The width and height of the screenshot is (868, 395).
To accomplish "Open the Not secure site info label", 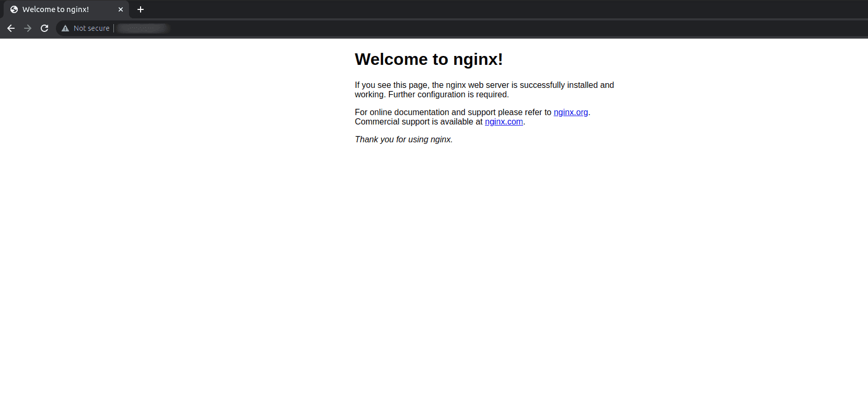I will coord(91,28).
